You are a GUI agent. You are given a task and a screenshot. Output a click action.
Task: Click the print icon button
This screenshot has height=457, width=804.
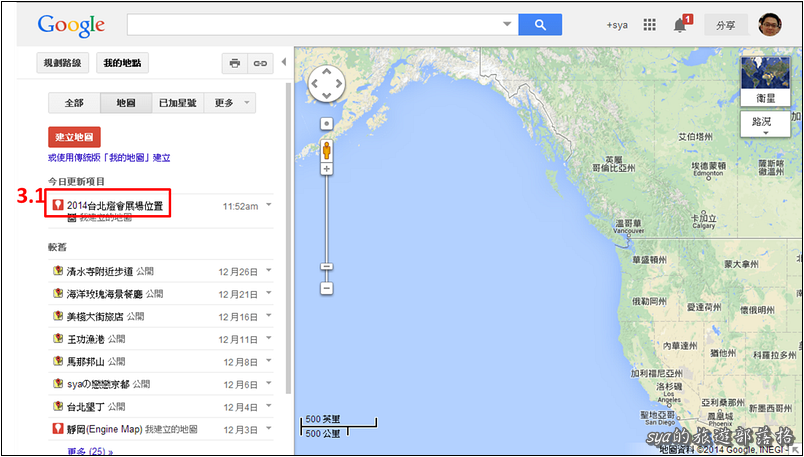pos(235,63)
